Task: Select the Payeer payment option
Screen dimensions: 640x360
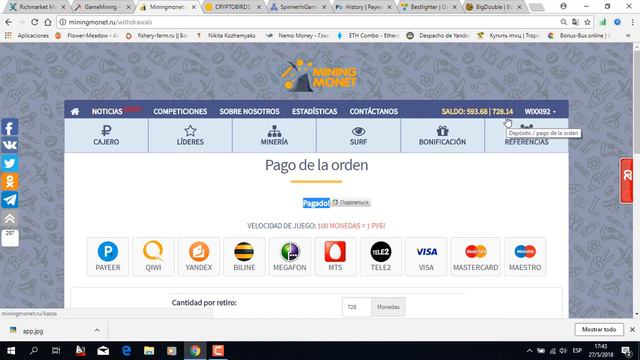Action: [x=108, y=256]
